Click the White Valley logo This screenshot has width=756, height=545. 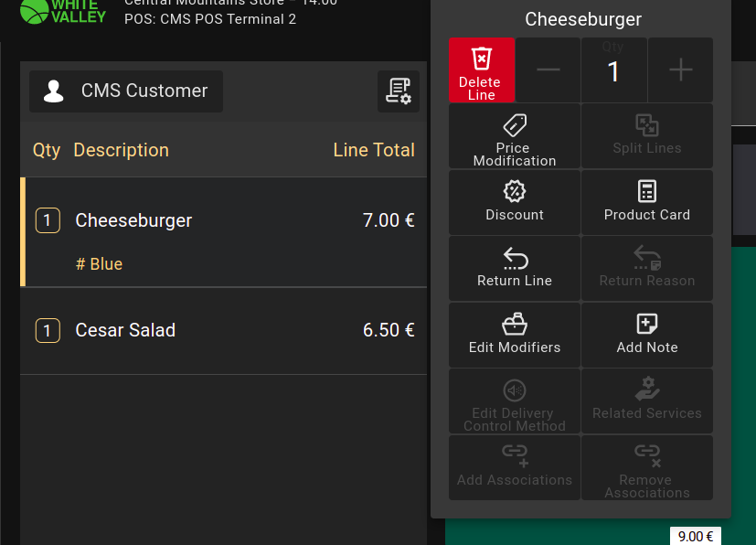click(62, 11)
